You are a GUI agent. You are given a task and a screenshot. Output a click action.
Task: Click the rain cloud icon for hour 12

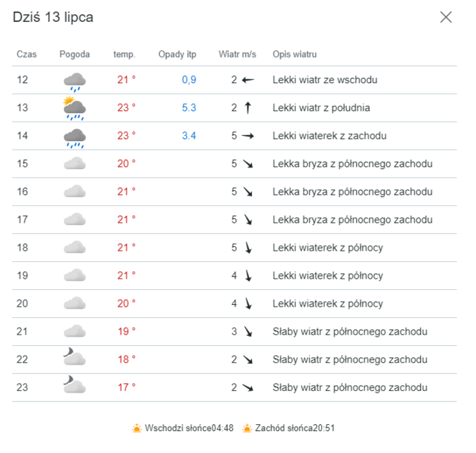click(75, 81)
